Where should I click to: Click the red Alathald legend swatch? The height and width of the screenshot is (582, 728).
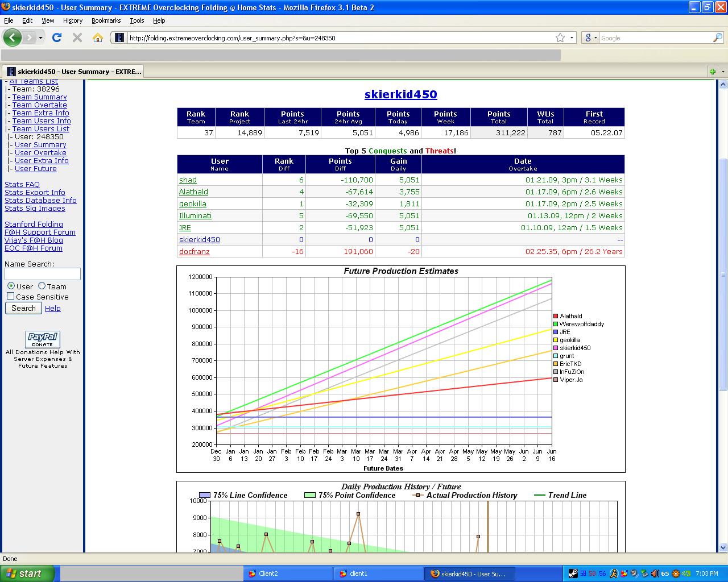pyautogui.click(x=556, y=317)
